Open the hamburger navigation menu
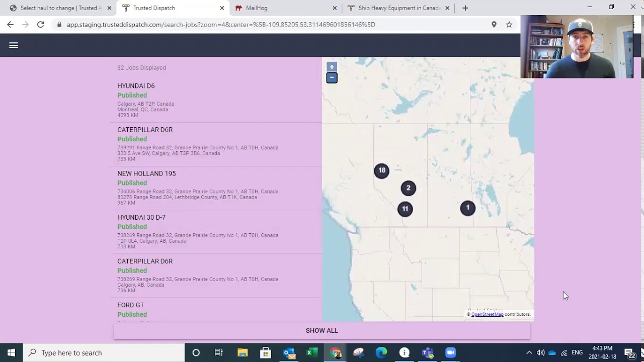Viewport: 644px width, 362px height. 14,45
